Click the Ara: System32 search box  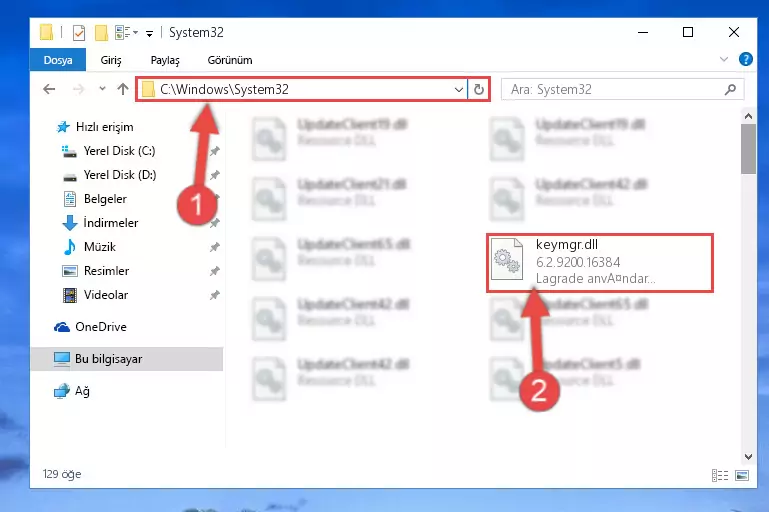pos(623,89)
